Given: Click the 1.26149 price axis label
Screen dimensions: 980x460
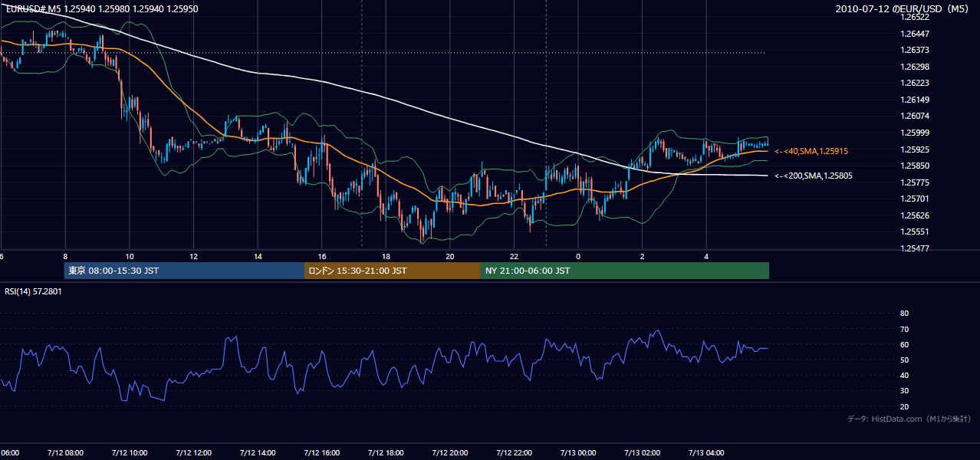Looking at the screenshot, I should click(916, 100).
